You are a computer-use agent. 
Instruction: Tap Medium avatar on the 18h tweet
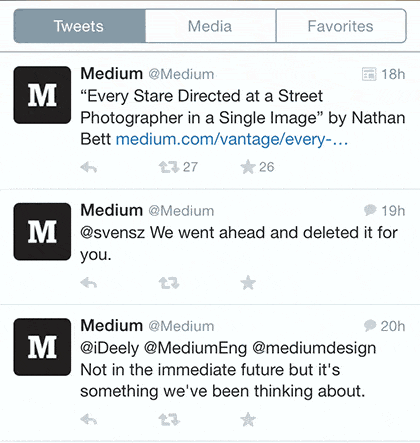(42, 95)
